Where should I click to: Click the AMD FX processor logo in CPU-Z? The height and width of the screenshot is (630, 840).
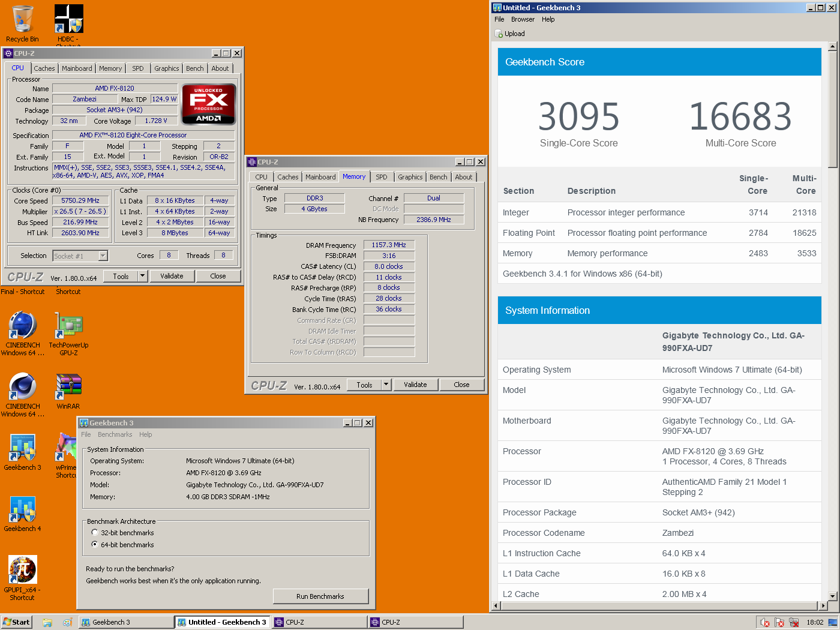209,104
